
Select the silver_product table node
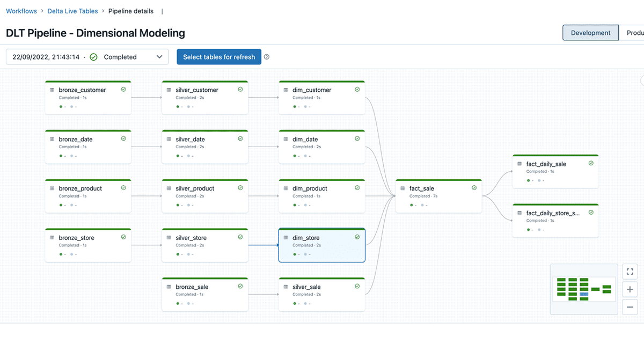click(205, 196)
